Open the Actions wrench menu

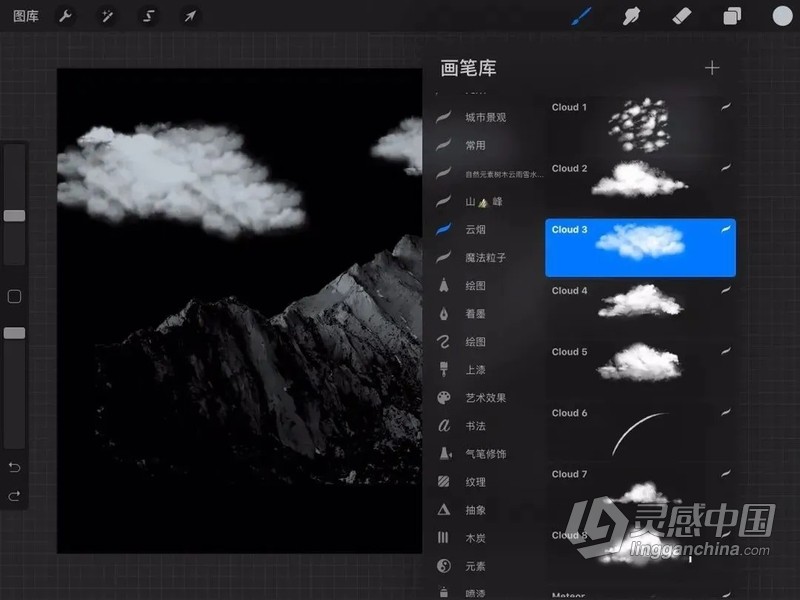[x=66, y=16]
